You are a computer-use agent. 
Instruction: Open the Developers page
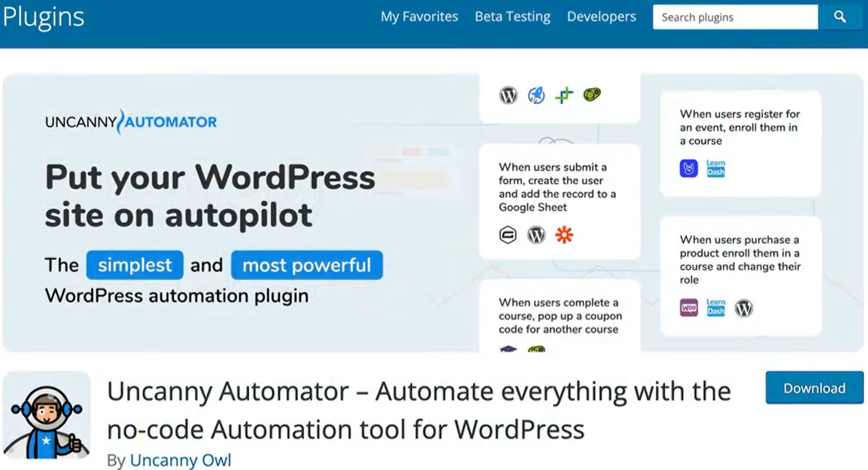(602, 17)
